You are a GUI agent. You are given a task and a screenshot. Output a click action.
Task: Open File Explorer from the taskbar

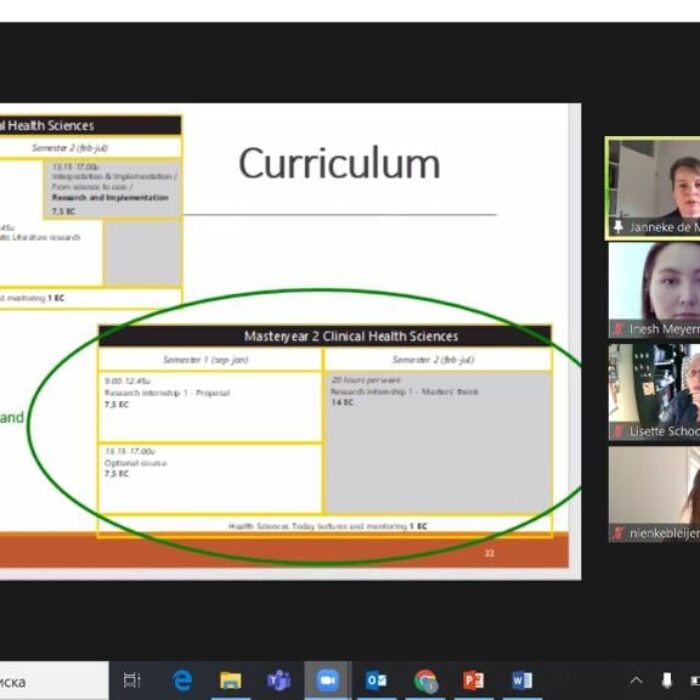click(231, 681)
